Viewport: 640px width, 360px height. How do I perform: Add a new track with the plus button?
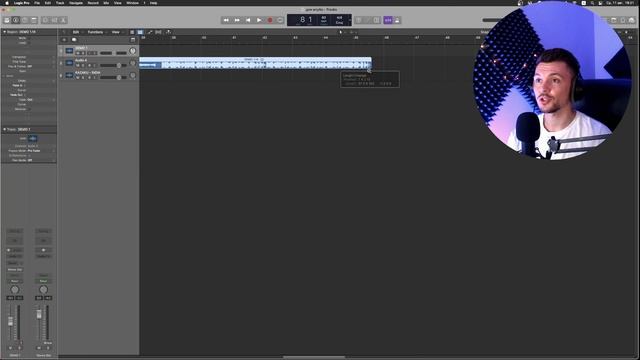point(64,40)
